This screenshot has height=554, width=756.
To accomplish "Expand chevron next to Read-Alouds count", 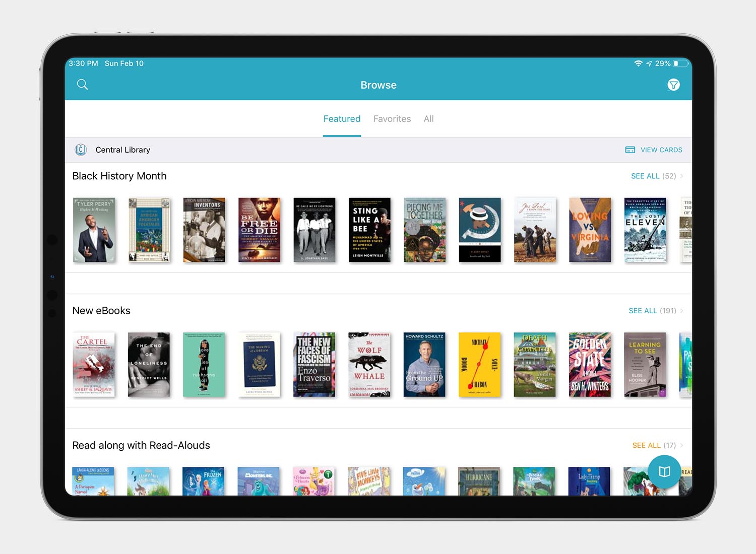I will coord(681,445).
